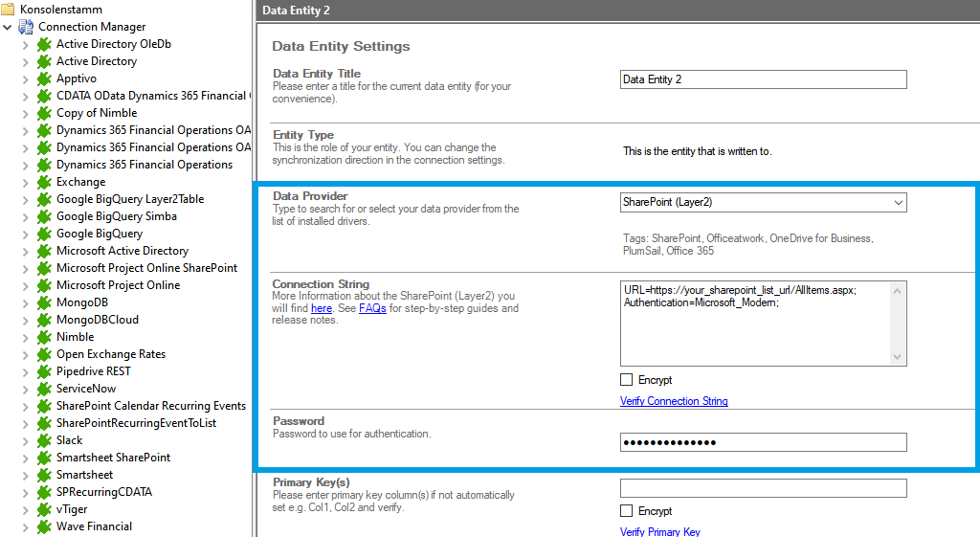Click the MongoDB connection icon
Viewport: 980px width, 537px height.
point(44,302)
